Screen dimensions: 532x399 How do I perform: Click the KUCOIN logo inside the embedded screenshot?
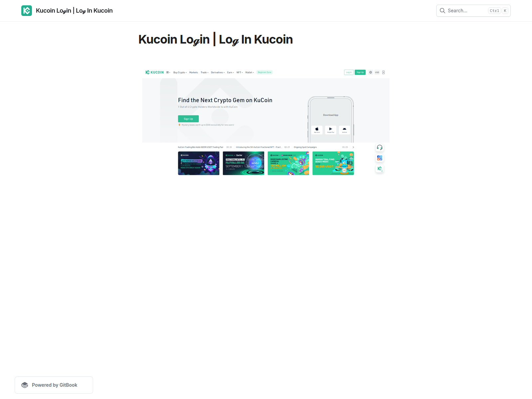click(x=155, y=72)
